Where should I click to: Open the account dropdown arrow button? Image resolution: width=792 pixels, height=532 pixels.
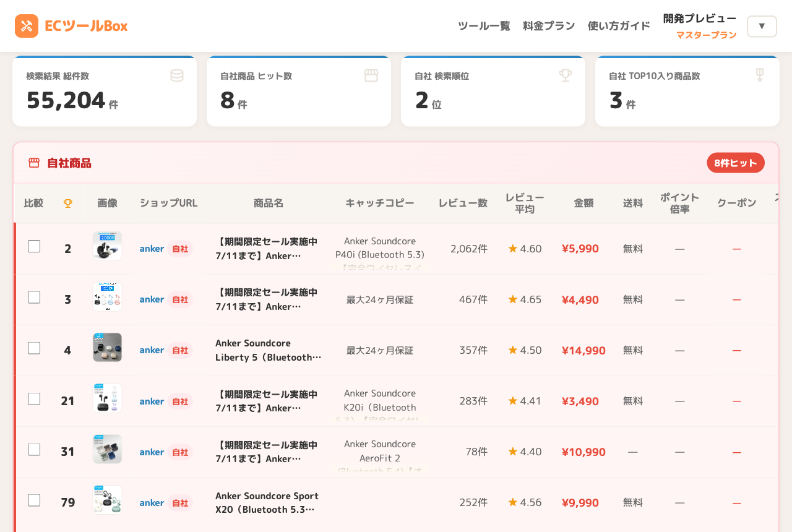point(762,26)
